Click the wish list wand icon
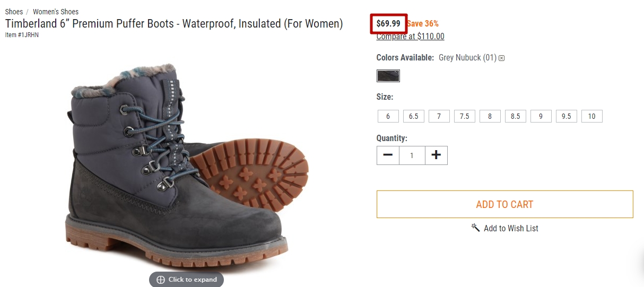 pyautogui.click(x=475, y=228)
